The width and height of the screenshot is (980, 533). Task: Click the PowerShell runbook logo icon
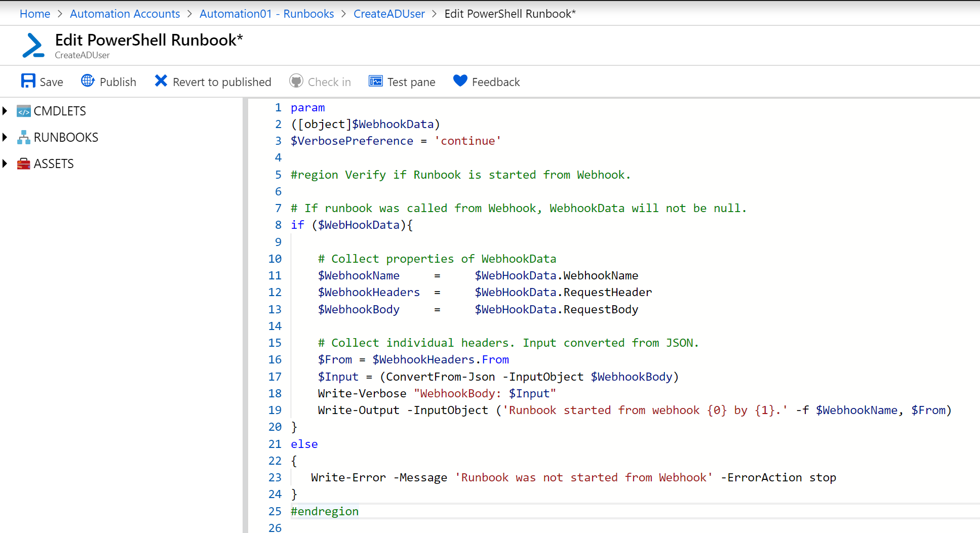(x=33, y=46)
